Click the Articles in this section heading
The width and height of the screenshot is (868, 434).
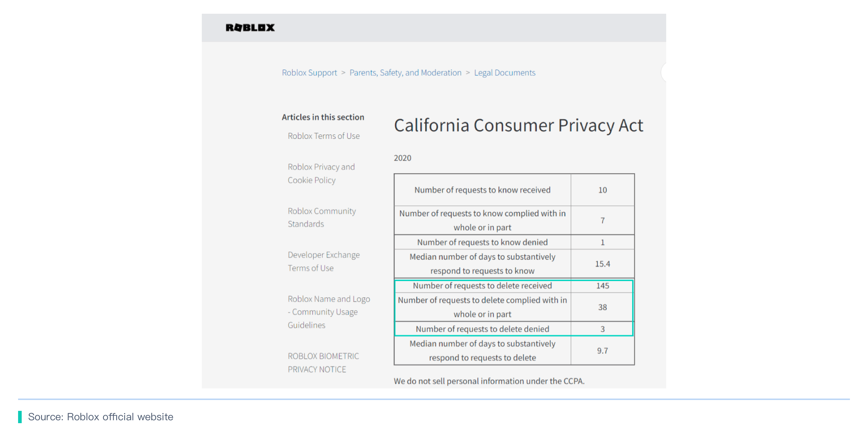[x=323, y=117]
